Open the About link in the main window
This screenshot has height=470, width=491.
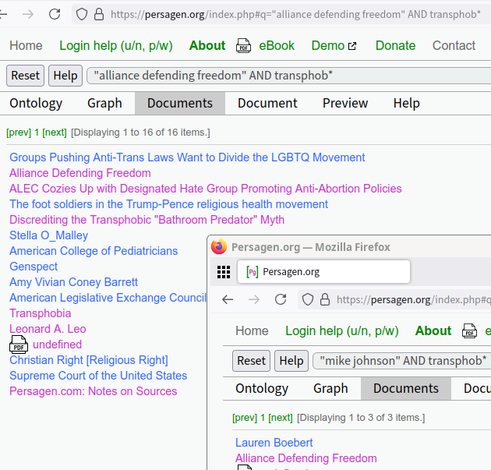coord(207,46)
